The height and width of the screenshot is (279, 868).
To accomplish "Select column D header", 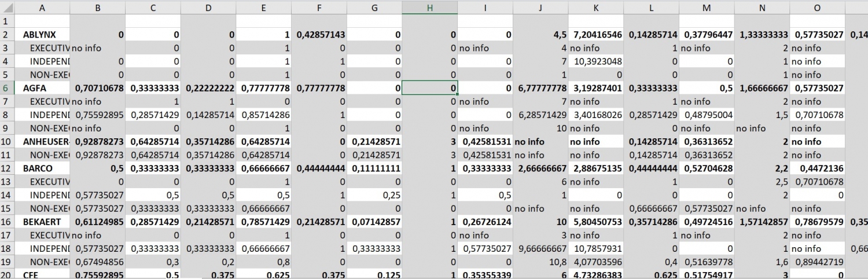I will pos(208,8).
